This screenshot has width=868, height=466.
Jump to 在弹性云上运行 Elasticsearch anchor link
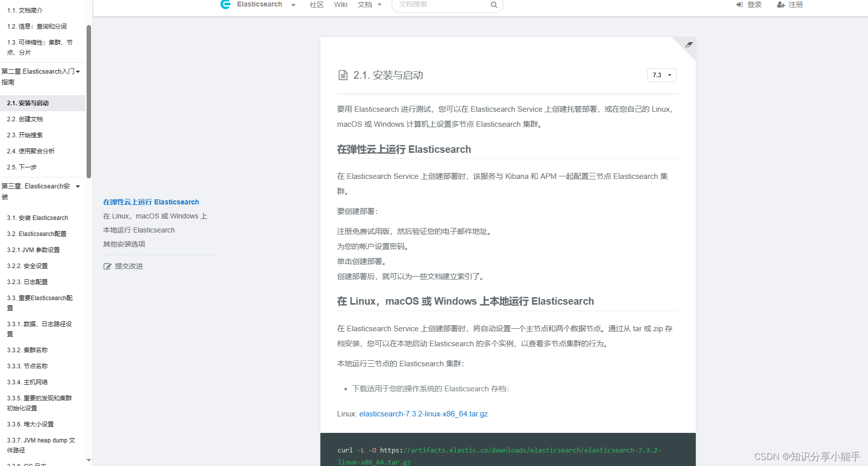click(151, 202)
